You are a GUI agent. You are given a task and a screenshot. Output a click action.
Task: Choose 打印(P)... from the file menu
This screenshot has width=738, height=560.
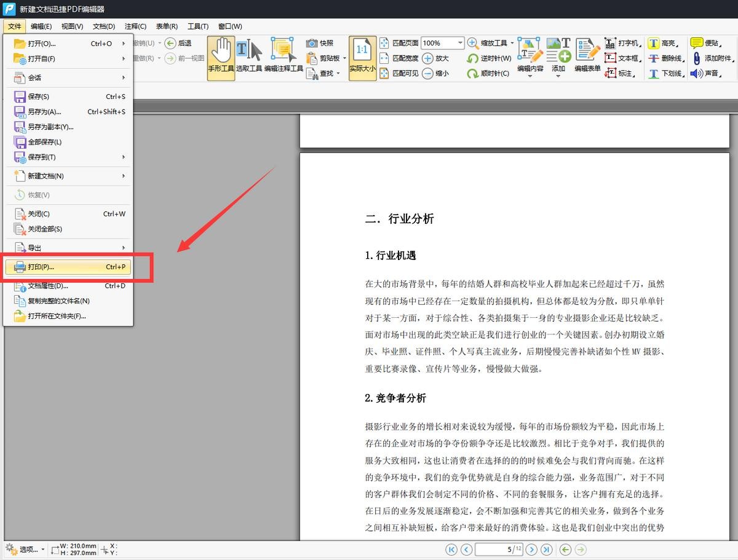click(x=68, y=267)
